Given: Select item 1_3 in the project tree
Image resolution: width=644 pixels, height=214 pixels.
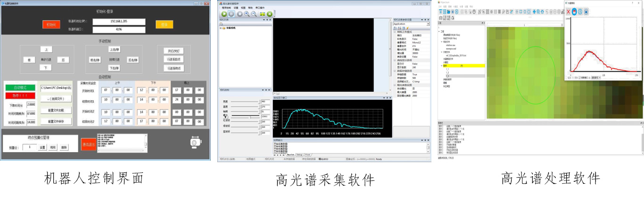Looking at the screenshot, I should pos(447,76).
